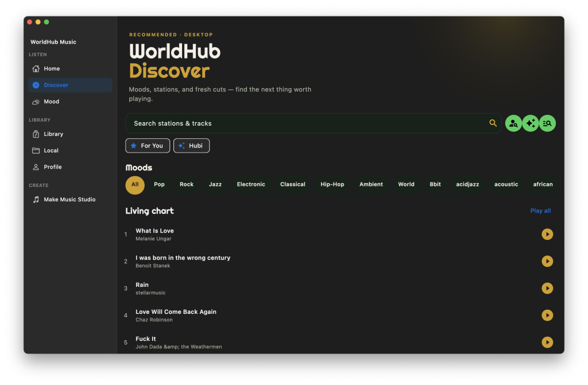This screenshot has height=385, width=588.
Task: Filter moods by Rock
Action: (187, 184)
